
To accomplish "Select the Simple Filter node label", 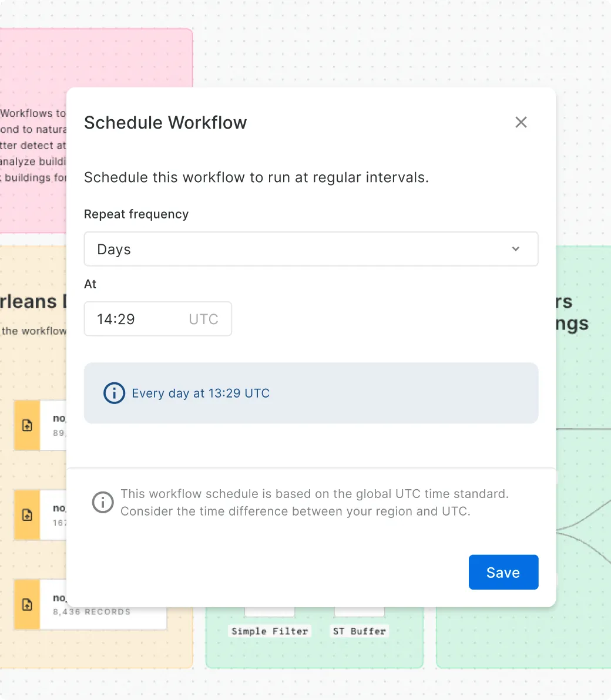I will [270, 631].
